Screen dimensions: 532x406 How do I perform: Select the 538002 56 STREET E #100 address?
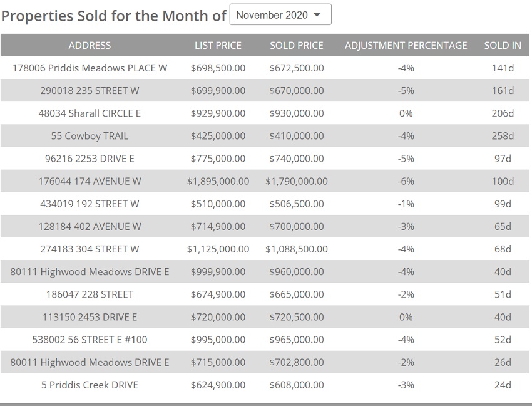click(90, 340)
